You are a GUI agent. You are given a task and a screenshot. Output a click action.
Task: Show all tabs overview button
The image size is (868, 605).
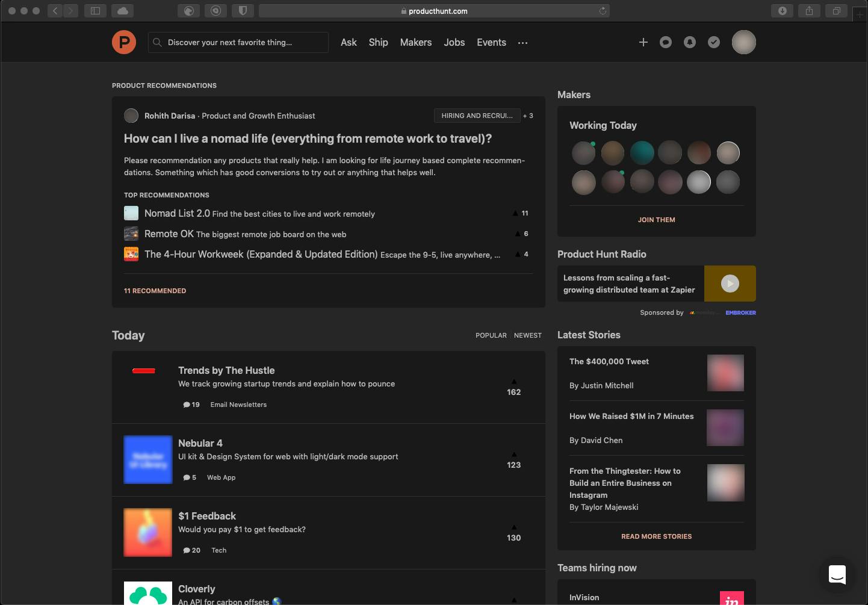[837, 11]
